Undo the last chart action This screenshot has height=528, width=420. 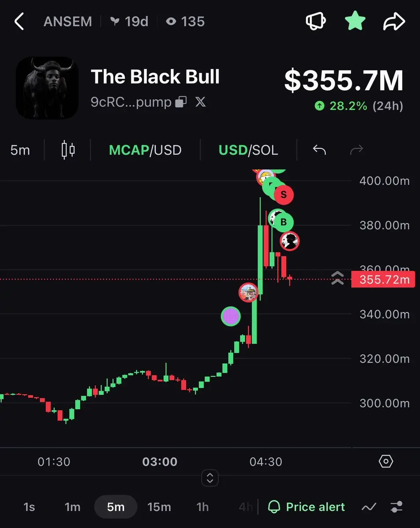click(x=319, y=150)
